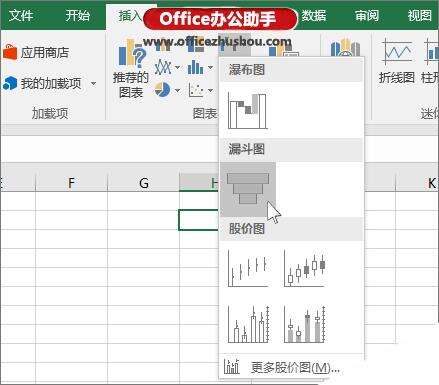The height and width of the screenshot is (385, 439).
Task: Open the 视图 ribbon tab
Action: click(419, 15)
